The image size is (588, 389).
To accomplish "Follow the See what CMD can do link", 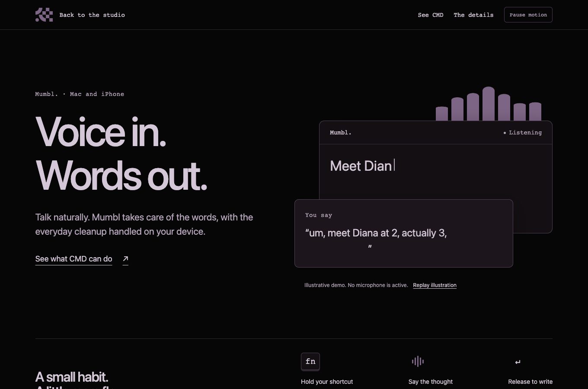I will (73, 259).
